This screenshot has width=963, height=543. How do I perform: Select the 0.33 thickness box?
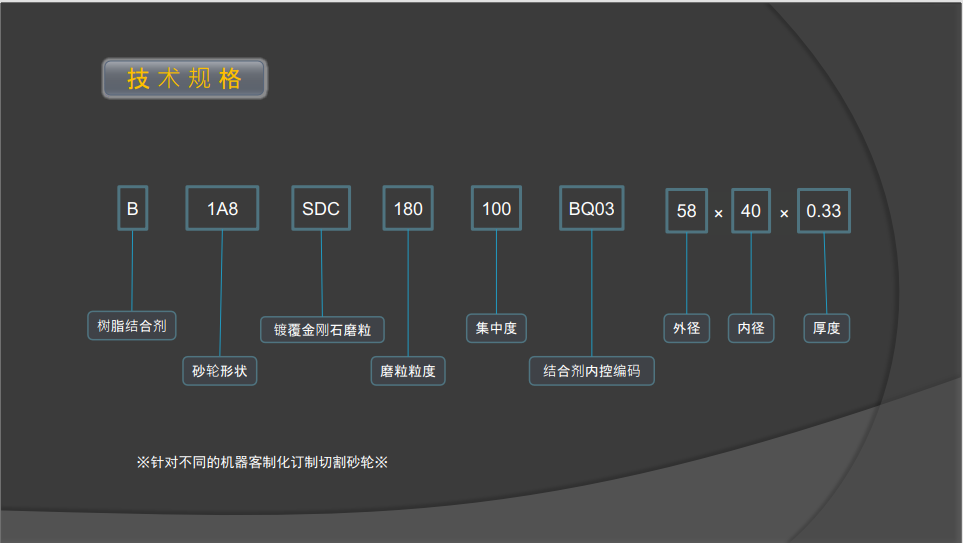(x=824, y=211)
